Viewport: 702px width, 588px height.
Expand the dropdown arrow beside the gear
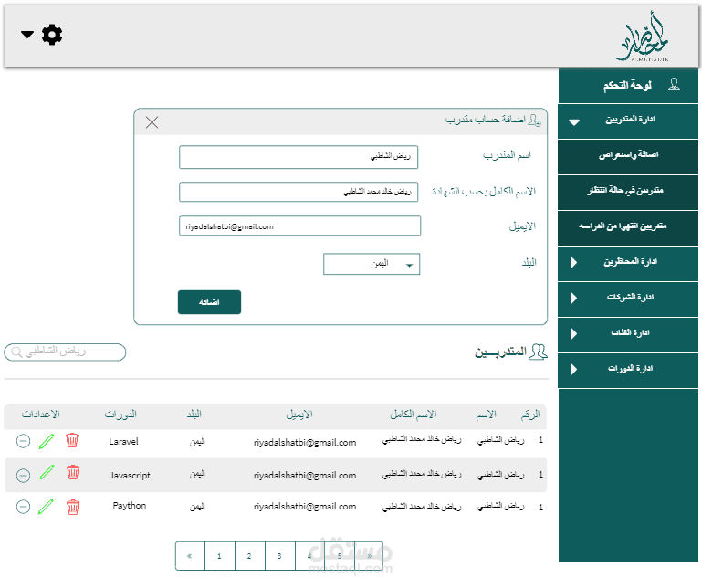(27, 35)
